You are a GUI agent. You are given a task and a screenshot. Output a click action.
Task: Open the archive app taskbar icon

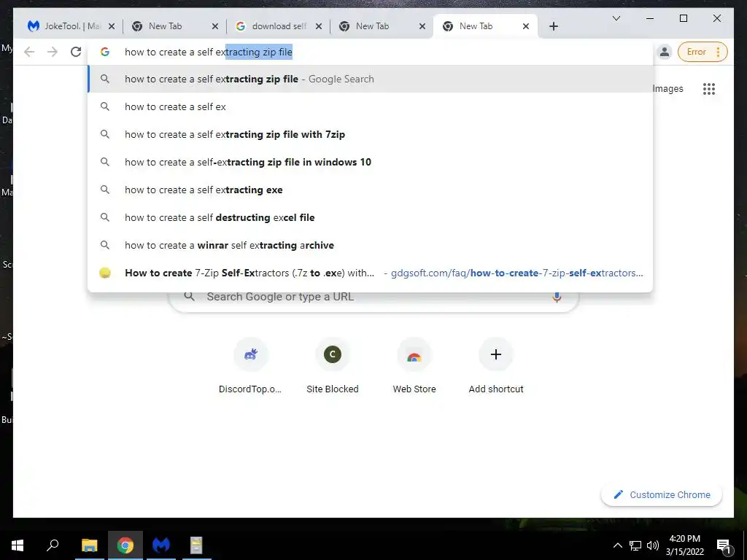[x=196, y=545]
